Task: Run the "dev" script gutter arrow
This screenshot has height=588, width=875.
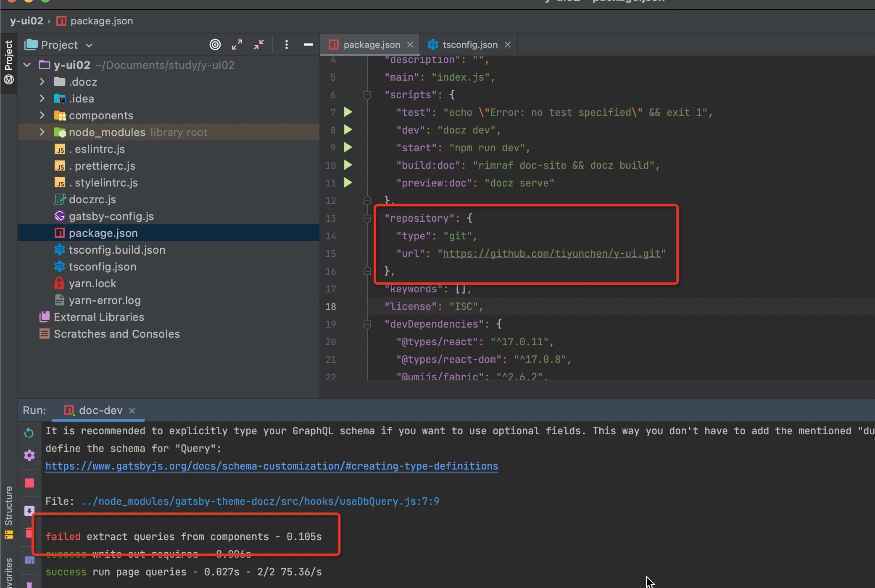Action: pyautogui.click(x=348, y=130)
